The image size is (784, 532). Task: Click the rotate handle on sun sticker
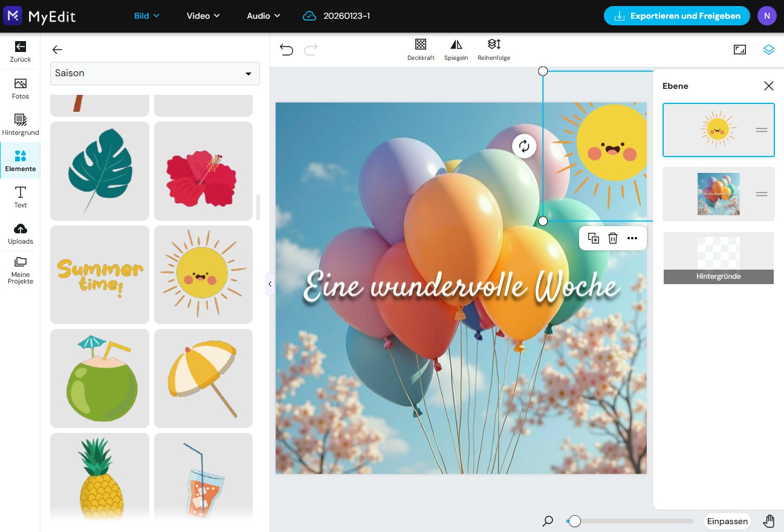click(x=524, y=146)
